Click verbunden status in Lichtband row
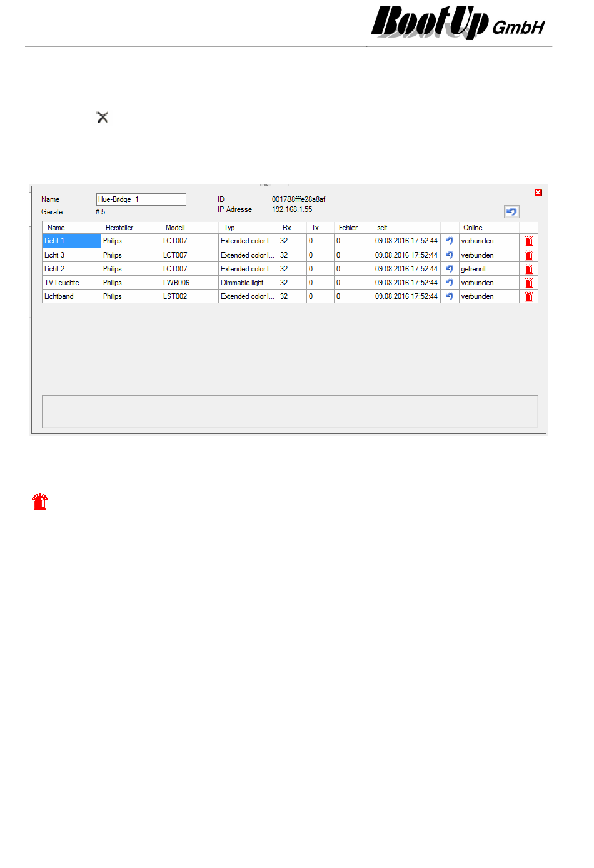The image size is (594, 868). [489, 296]
